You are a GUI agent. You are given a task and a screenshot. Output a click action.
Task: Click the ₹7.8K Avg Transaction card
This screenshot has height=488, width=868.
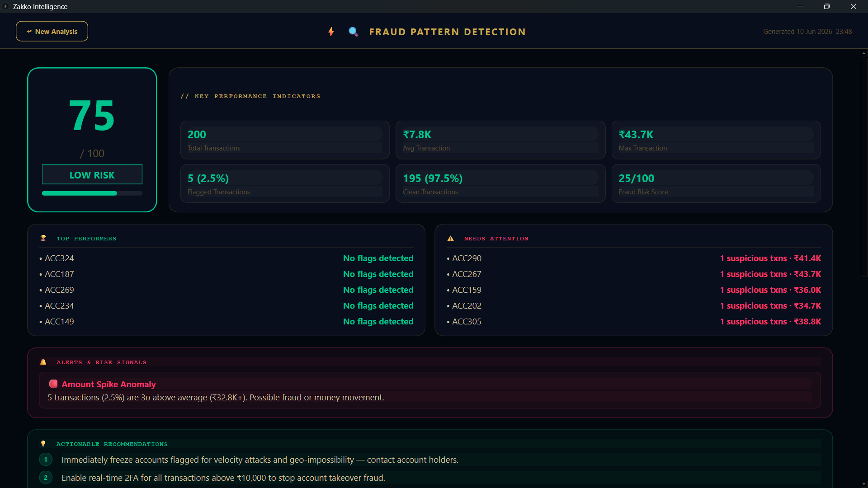(x=500, y=140)
